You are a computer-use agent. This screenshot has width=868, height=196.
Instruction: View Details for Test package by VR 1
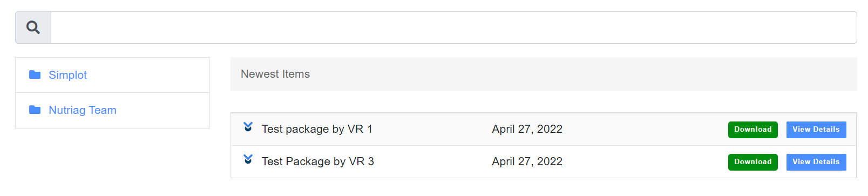816,130
